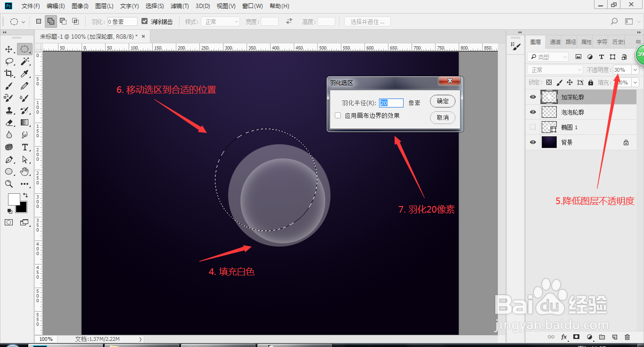Open the 样式 style dropdown

[x=220, y=22]
